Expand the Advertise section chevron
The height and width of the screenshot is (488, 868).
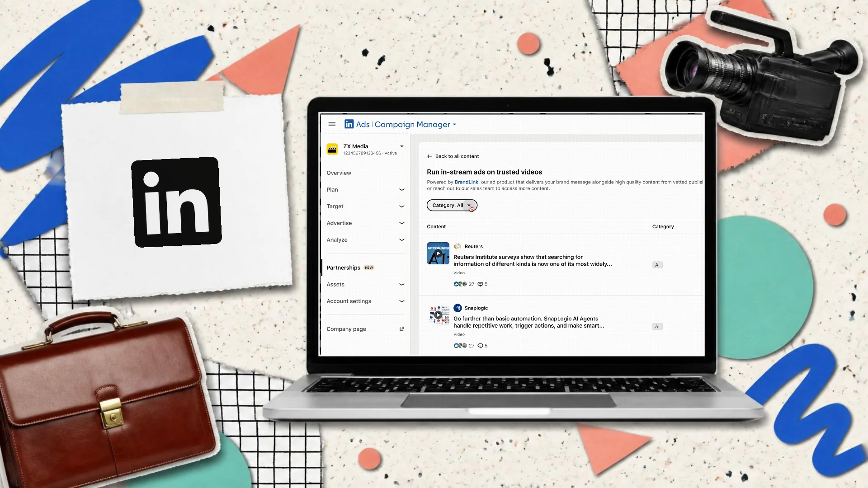(x=401, y=223)
